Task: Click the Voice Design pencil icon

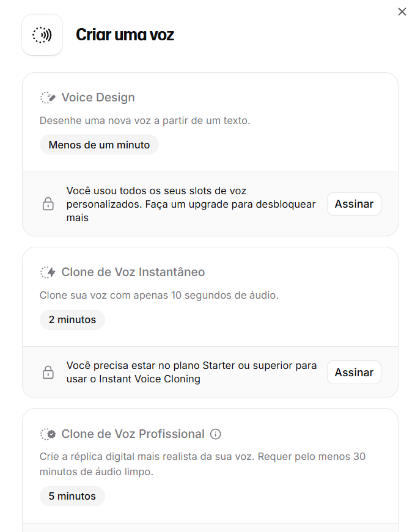Action: [x=48, y=98]
